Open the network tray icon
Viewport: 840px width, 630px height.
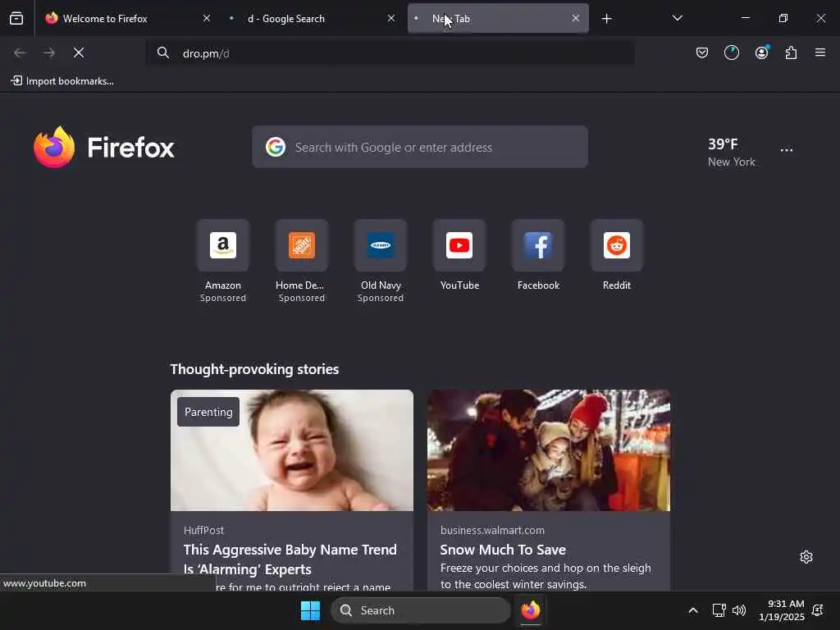coord(719,610)
